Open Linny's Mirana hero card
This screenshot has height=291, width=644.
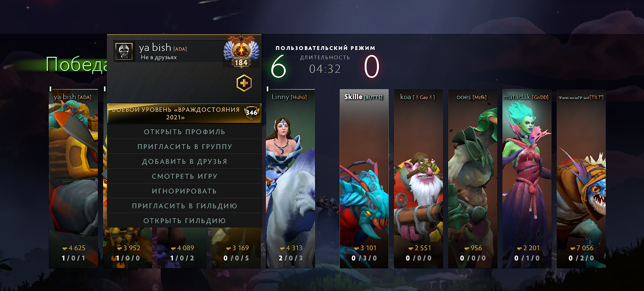point(290,179)
